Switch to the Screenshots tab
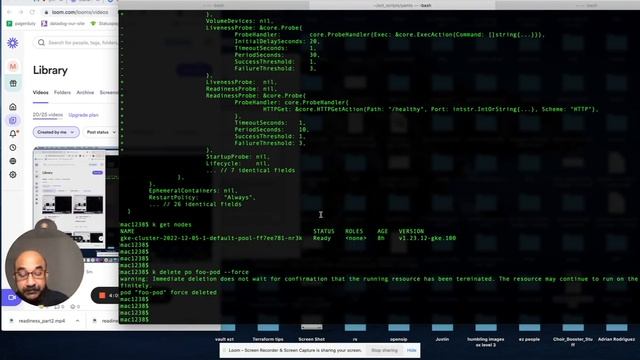The width and height of the screenshot is (640, 360). click(109, 93)
